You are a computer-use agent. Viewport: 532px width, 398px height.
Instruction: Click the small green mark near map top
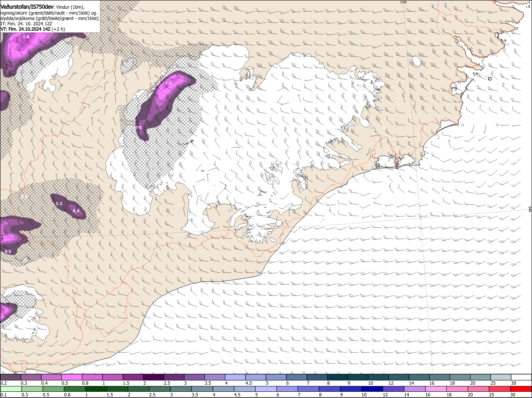pos(353,42)
